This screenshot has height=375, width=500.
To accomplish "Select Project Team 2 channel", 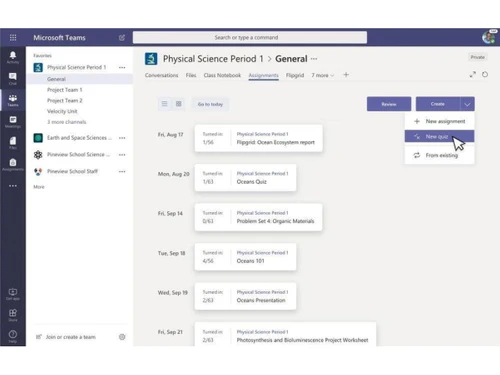I will [65, 101].
